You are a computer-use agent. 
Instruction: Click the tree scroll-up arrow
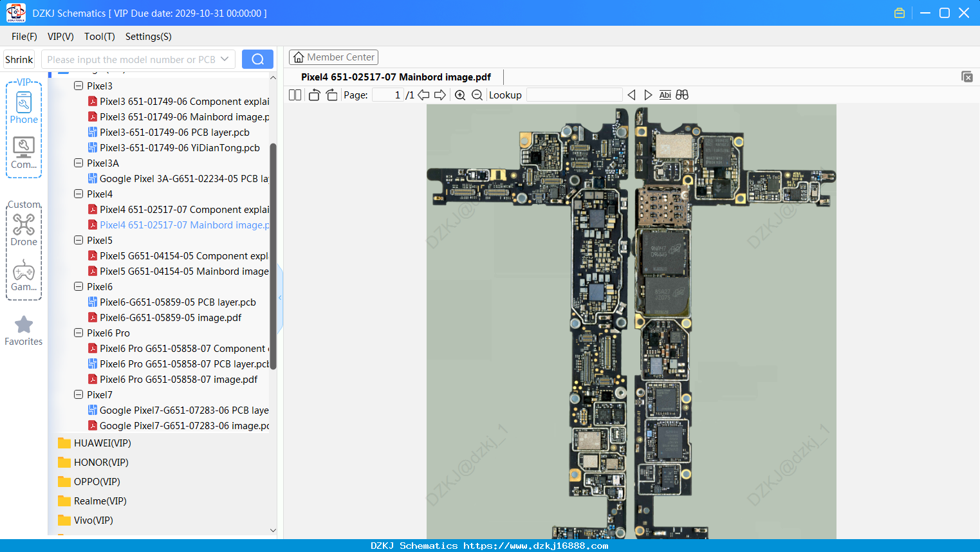coord(273,78)
